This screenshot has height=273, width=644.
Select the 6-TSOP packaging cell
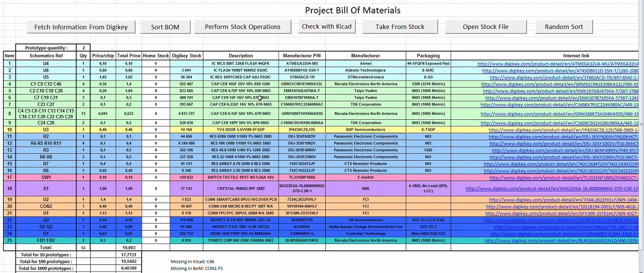[428, 130]
